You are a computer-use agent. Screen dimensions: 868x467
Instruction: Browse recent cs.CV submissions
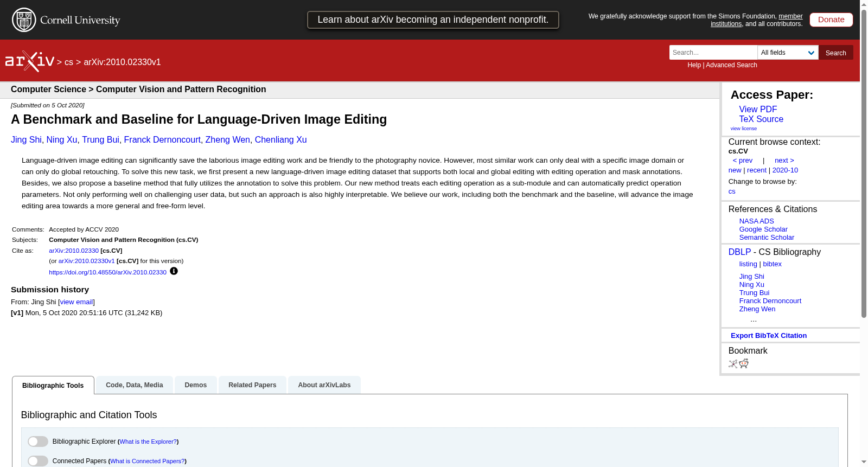click(757, 170)
